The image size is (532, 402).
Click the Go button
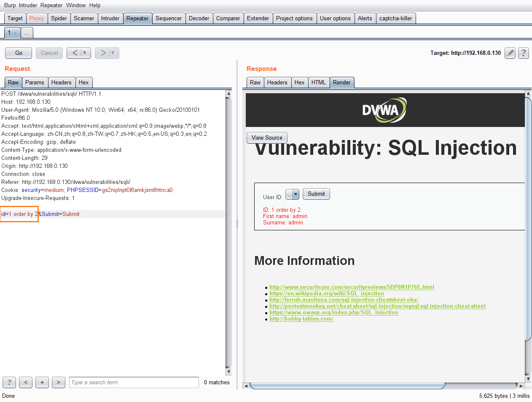coord(19,53)
